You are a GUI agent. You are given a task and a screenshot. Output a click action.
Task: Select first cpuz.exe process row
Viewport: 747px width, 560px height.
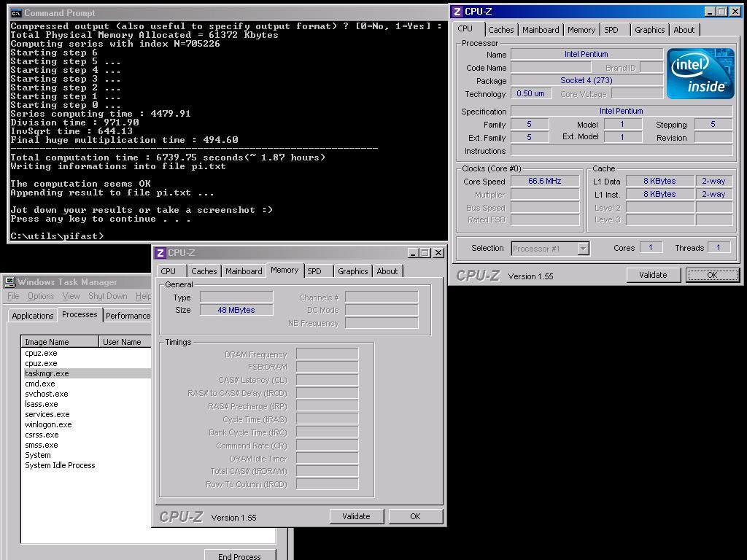[86, 354]
